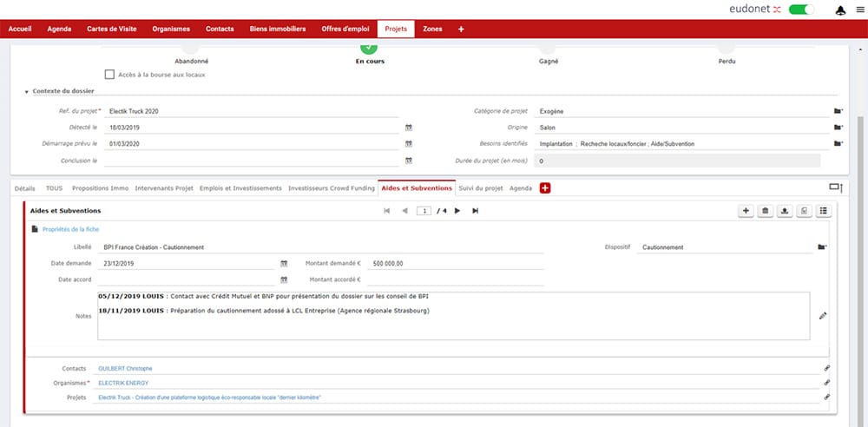
Task: Go to previous record in pager
Action: pos(404,211)
